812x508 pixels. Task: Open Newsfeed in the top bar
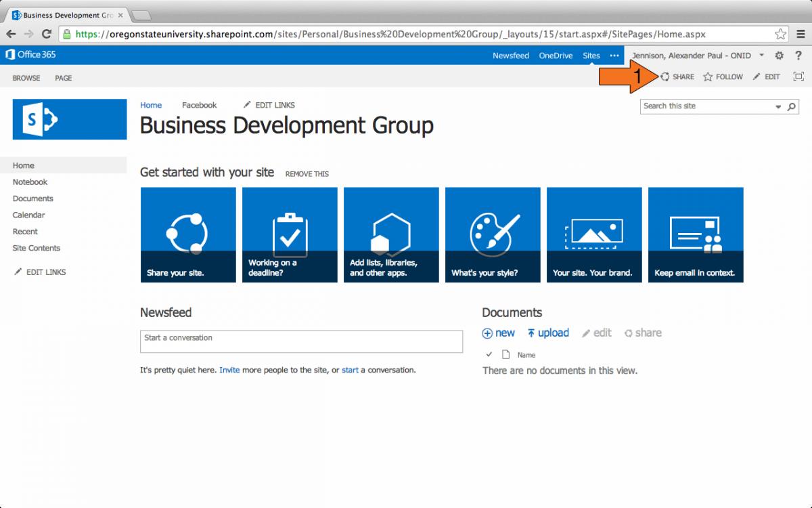pyautogui.click(x=511, y=56)
